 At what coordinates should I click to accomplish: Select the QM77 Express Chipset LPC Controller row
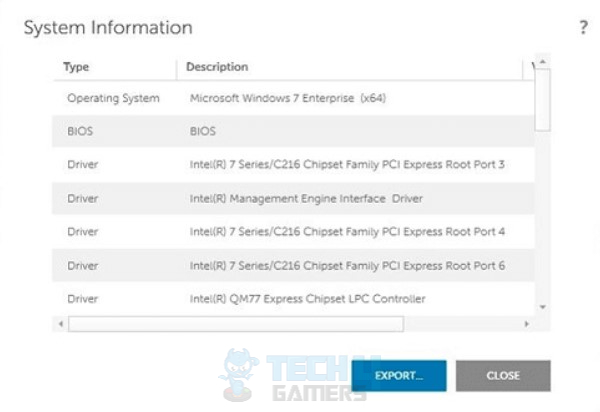pos(293,299)
